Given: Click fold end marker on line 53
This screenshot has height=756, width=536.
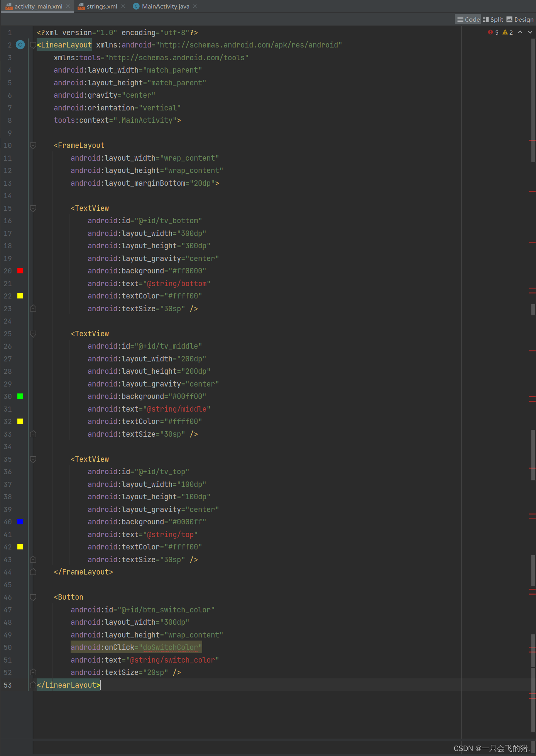Looking at the screenshot, I should pyautogui.click(x=33, y=685).
